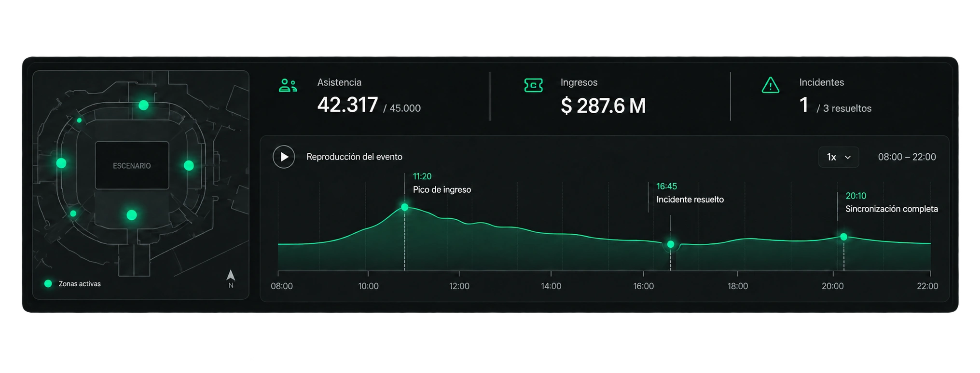The width and height of the screenshot is (980, 373).
Task: Click the "Incidente resuelto" label
Action: (x=690, y=199)
